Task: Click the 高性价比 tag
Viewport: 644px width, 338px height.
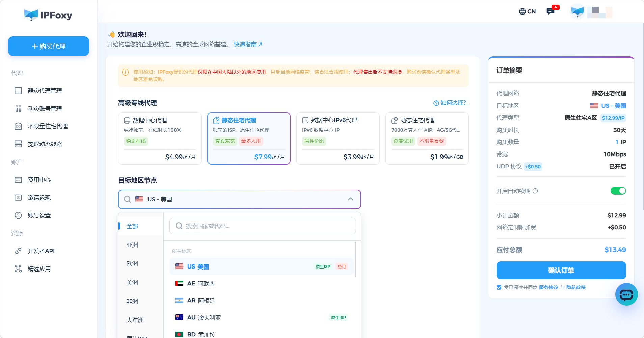Action: click(314, 141)
